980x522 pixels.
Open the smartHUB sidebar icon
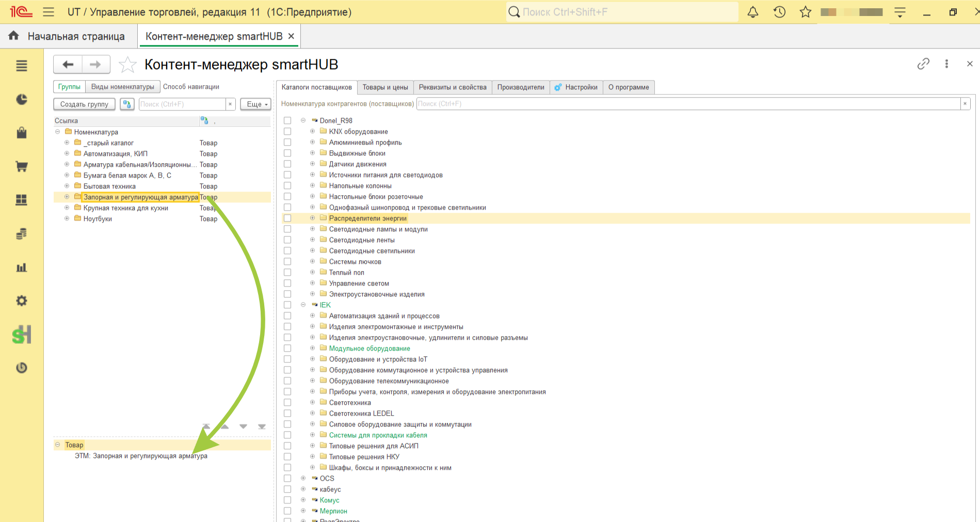[x=22, y=335]
